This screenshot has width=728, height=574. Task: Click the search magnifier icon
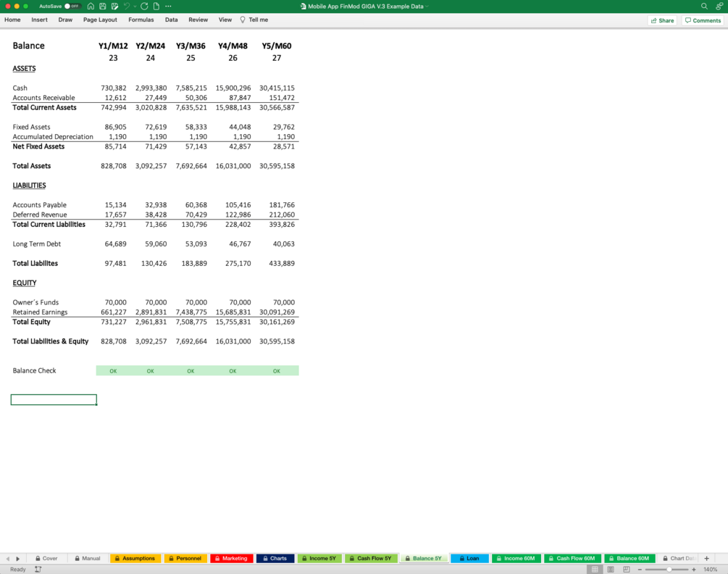704,6
